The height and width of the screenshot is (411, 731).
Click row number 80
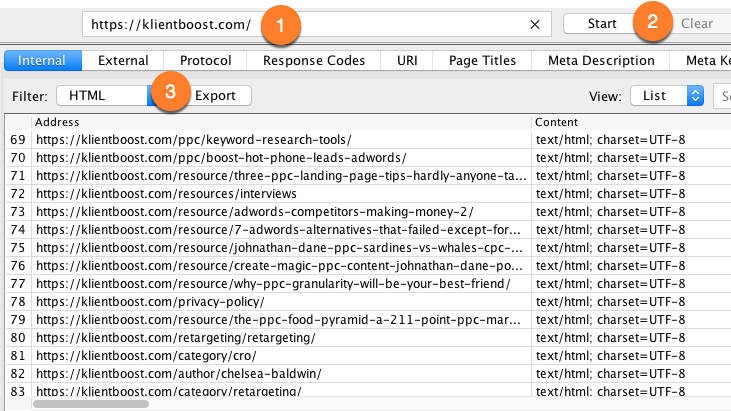pyautogui.click(x=18, y=338)
